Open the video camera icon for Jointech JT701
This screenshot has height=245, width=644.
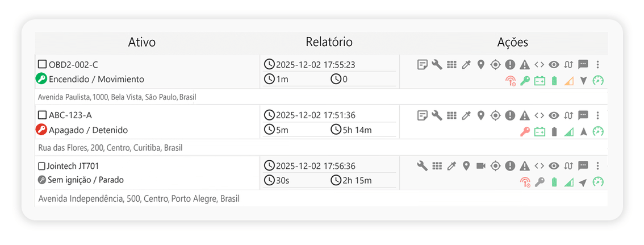tap(481, 166)
